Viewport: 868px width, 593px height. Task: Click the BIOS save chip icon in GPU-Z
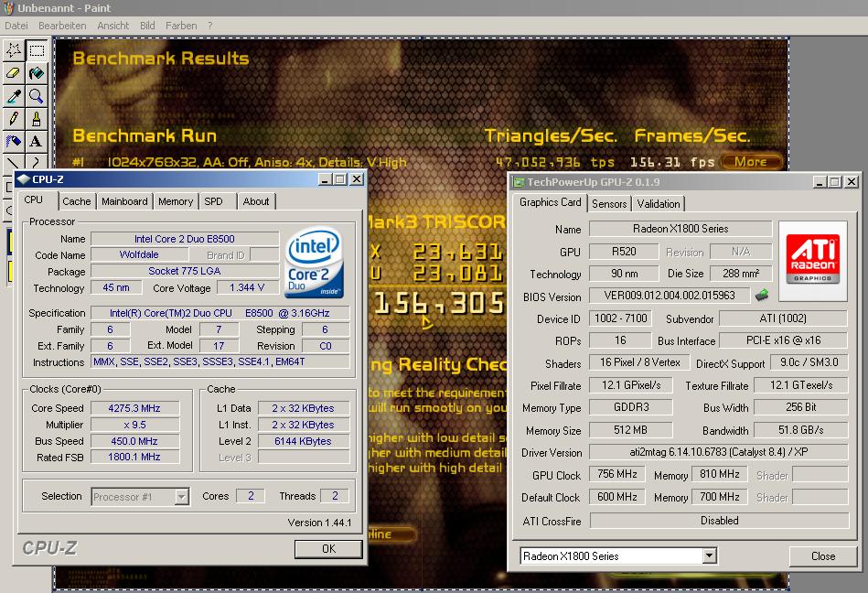point(762,295)
